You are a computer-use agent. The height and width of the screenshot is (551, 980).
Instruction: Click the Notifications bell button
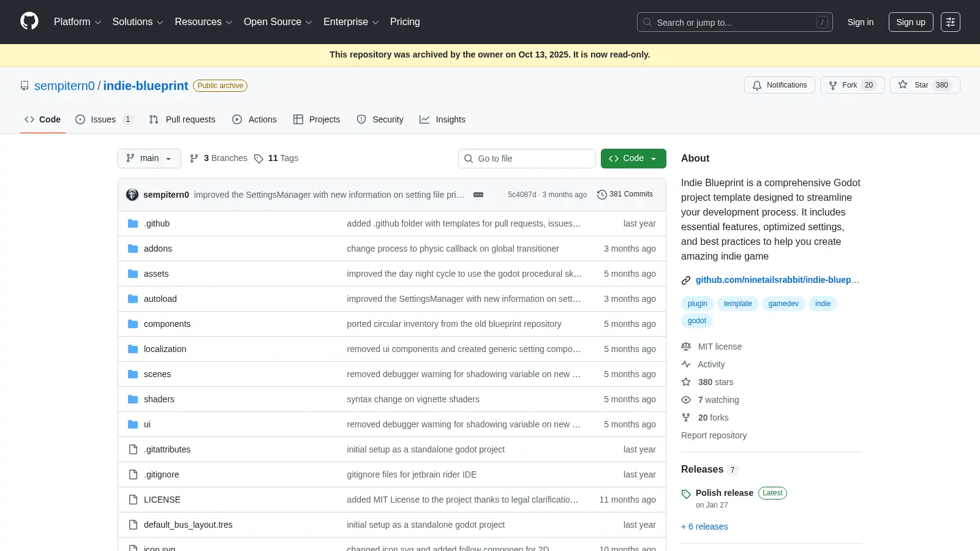tap(779, 85)
